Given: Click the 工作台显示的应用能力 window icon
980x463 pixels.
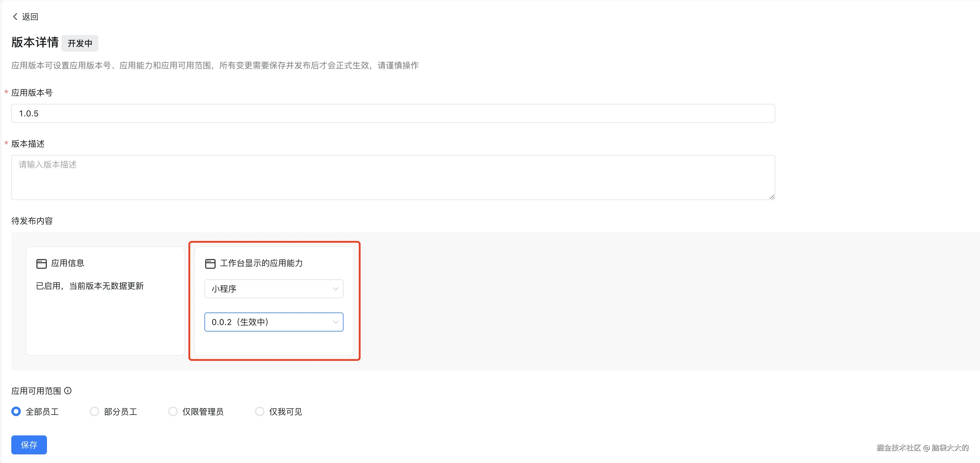Looking at the screenshot, I should [210, 264].
